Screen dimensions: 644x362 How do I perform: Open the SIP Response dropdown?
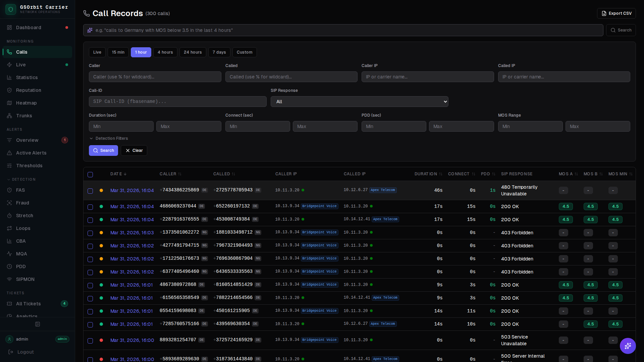359,102
